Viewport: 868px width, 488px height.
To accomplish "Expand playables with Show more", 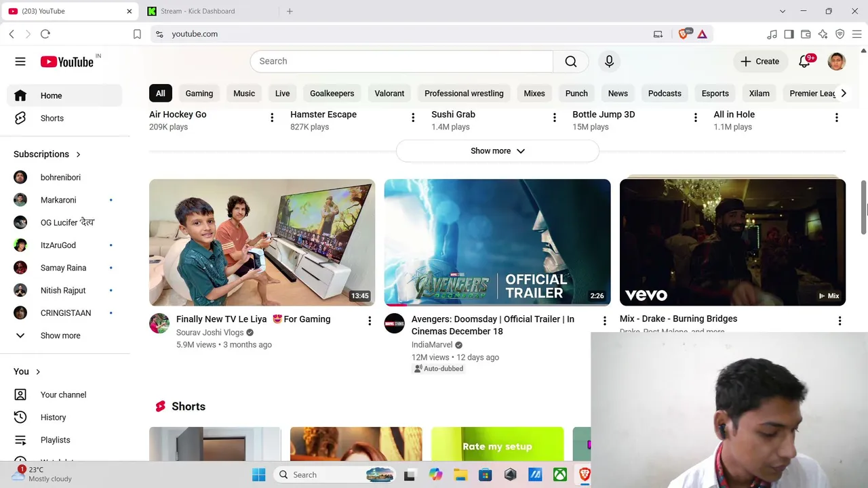I will click(498, 150).
